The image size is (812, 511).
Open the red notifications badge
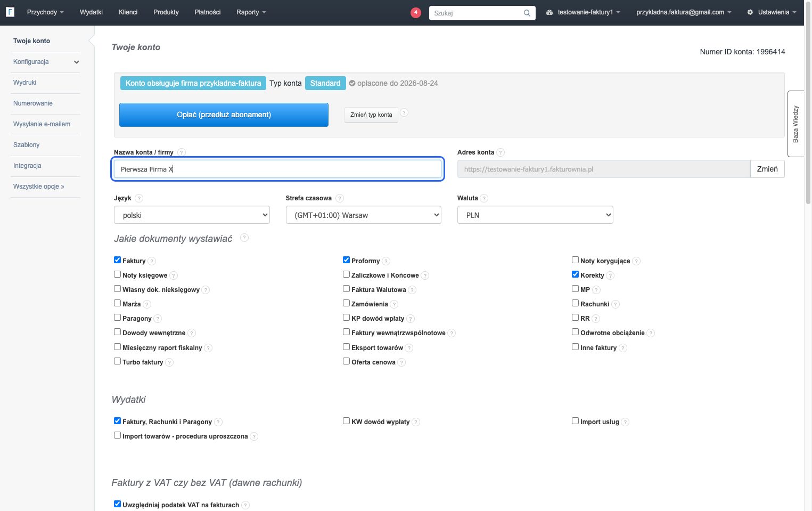point(416,13)
